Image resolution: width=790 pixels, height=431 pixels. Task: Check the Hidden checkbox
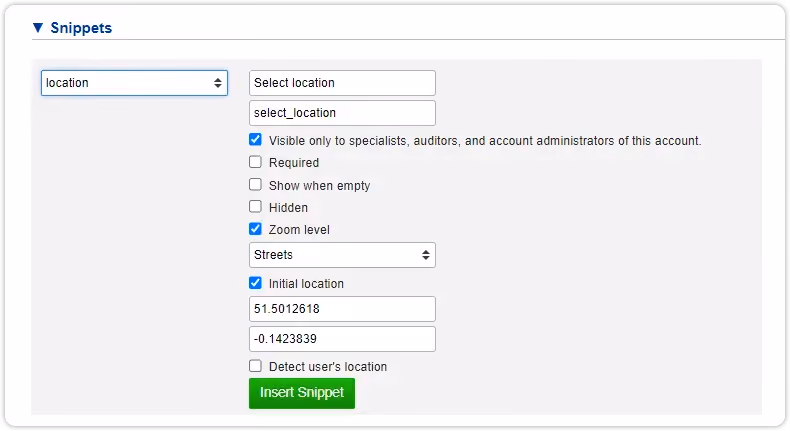[255, 207]
